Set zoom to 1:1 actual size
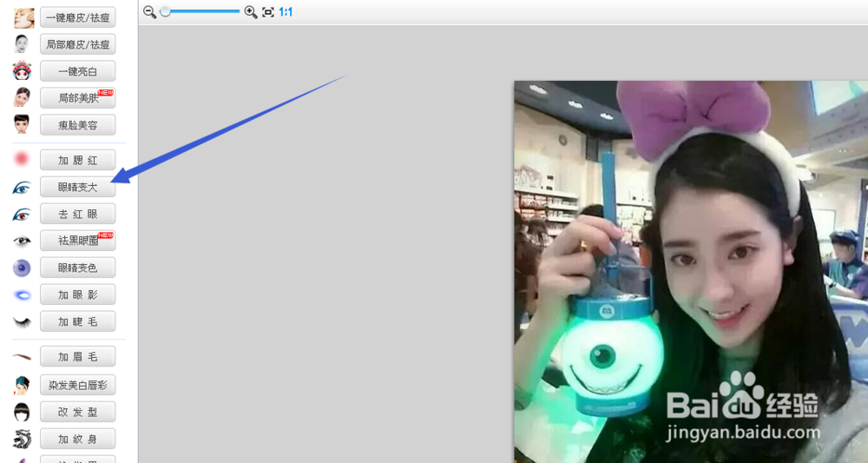This screenshot has height=463, width=868. [286, 11]
